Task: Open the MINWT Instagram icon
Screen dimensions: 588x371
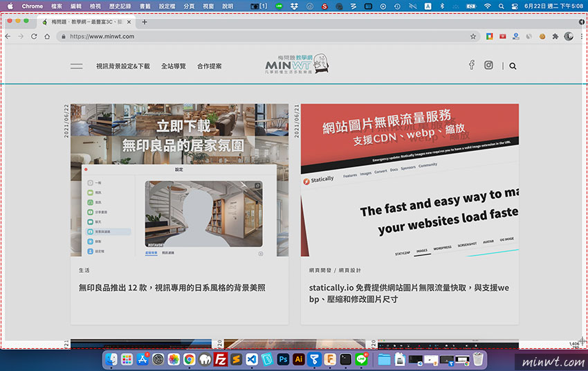Action: coord(488,65)
